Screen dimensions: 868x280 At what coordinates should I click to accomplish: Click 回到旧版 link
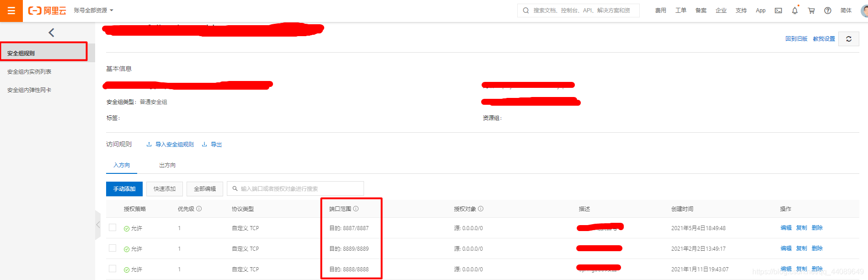[796, 39]
